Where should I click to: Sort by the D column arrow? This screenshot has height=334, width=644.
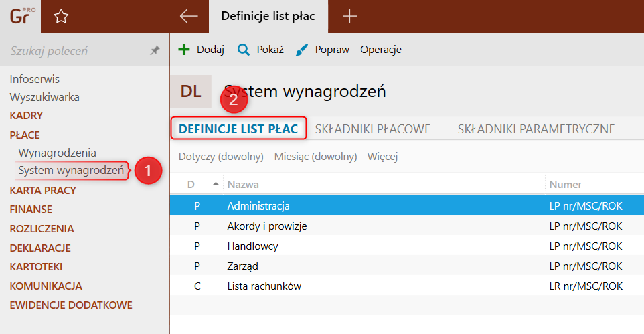point(216,184)
